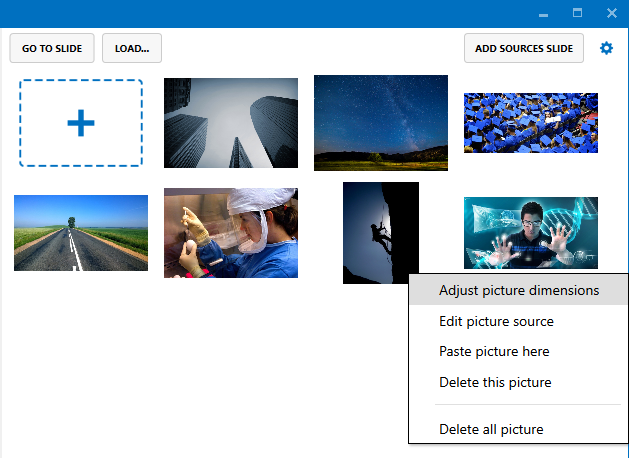Maximize the window

(x=577, y=14)
